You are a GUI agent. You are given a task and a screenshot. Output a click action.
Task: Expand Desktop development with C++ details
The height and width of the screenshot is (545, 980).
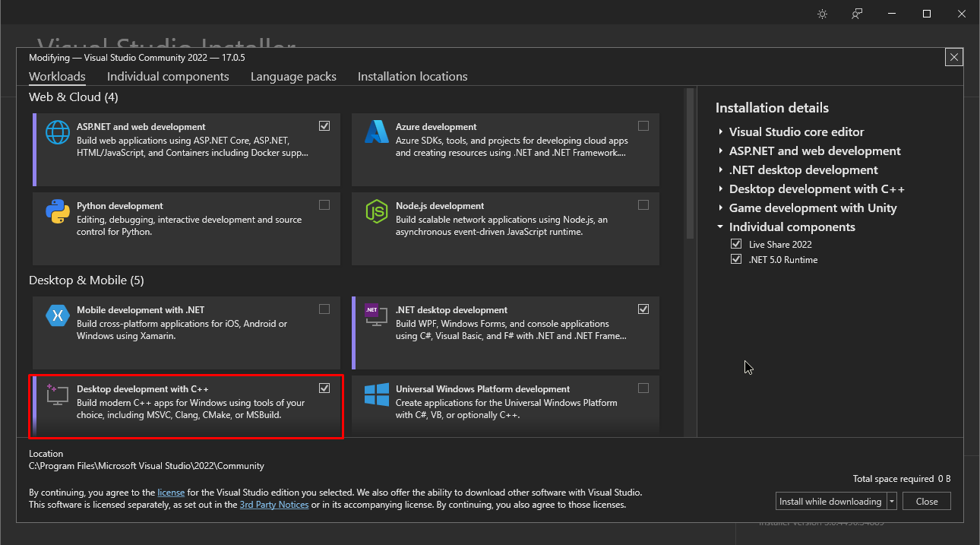(720, 189)
